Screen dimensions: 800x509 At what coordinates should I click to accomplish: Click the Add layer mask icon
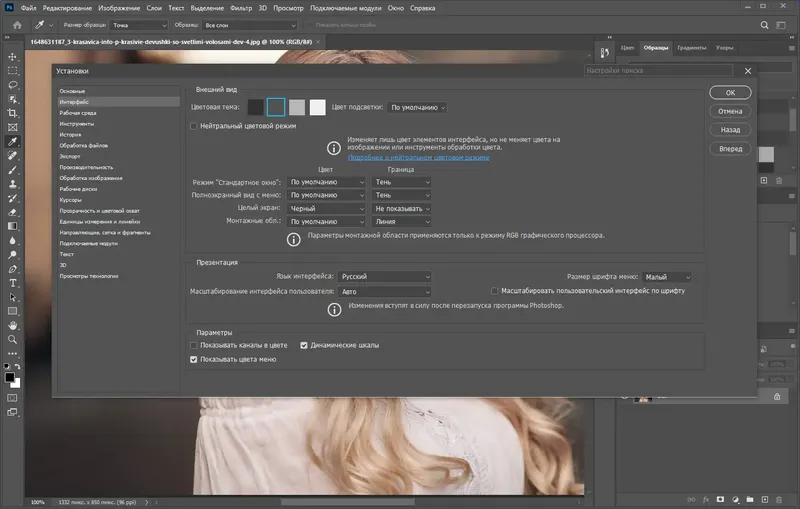point(721,499)
